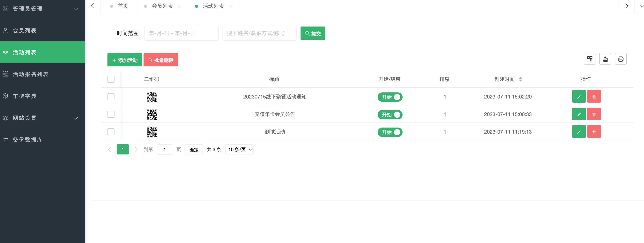Open 车型字典 in the sidebar
This screenshot has height=243, width=644.
[x=42, y=96]
